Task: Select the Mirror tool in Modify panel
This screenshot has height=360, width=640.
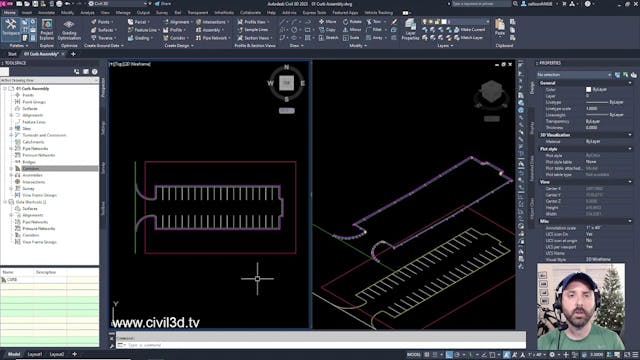Action: tap(352, 30)
